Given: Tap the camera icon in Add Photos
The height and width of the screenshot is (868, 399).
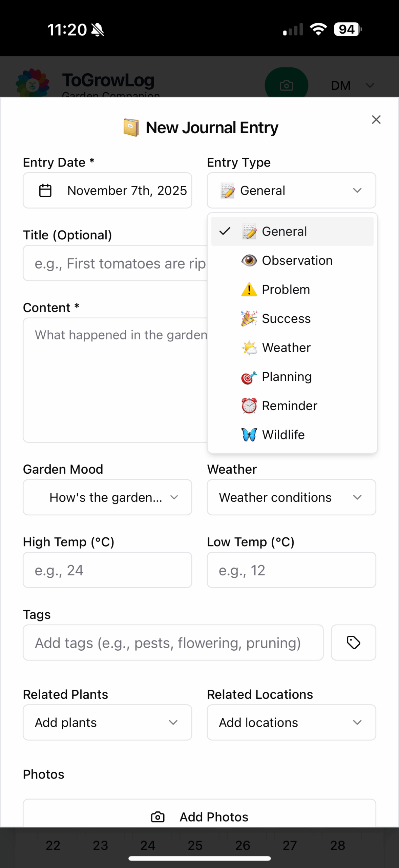Looking at the screenshot, I should [x=157, y=817].
